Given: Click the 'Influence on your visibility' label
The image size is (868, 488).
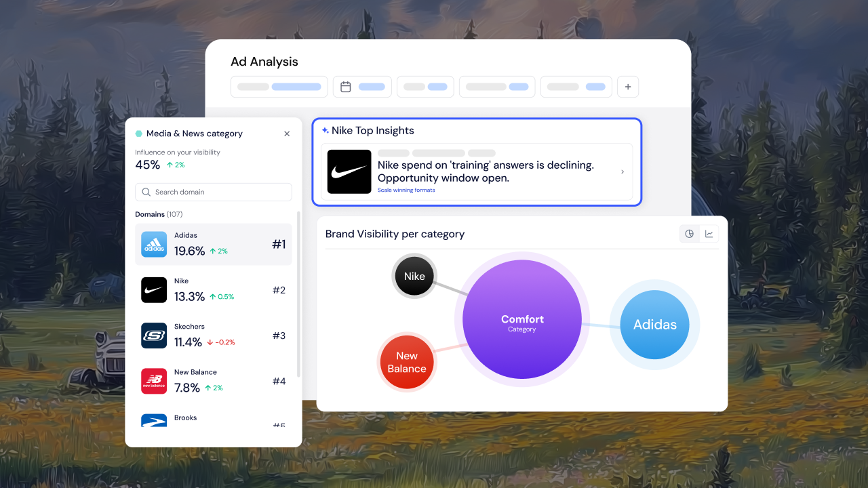Looking at the screenshot, I should coord(178,152).
